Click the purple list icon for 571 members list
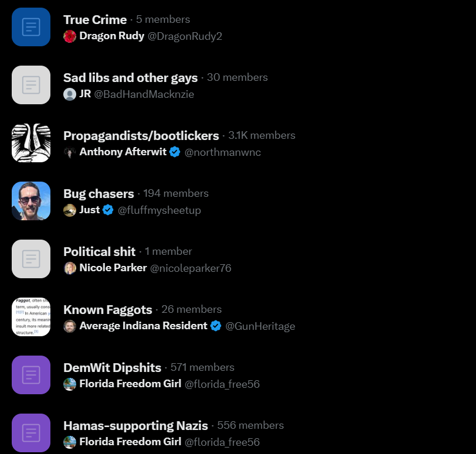The image size is (476, 454). pos(31,375)
